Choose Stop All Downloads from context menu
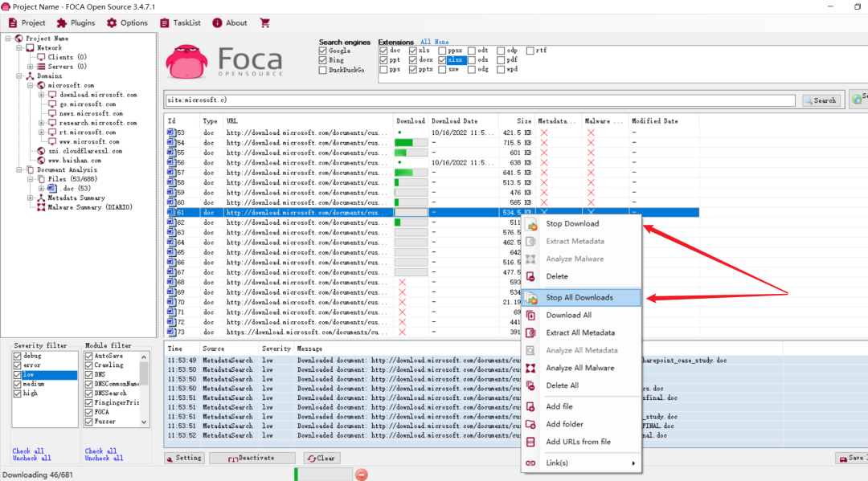868x481 pixels. pos(581,297)
